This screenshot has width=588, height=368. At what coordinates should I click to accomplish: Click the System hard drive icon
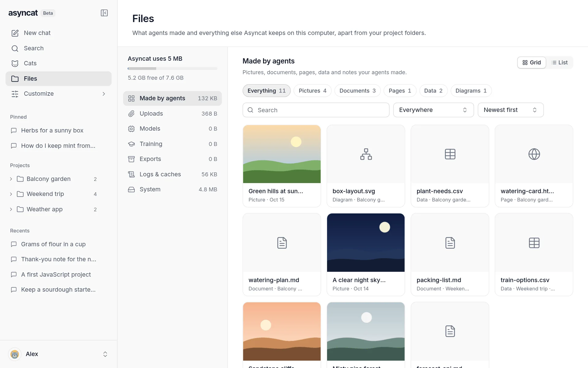tap(131, 190)
